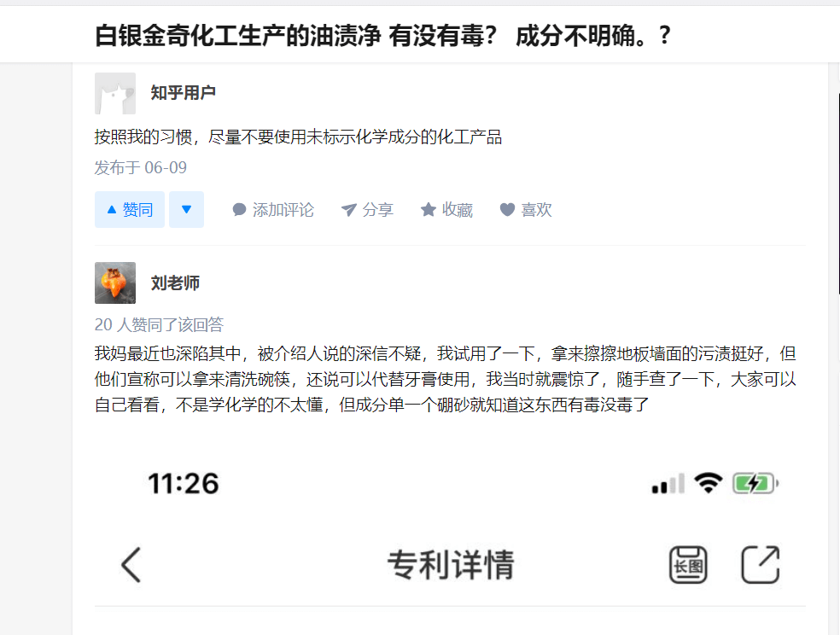This screenshot has width=840, height=635.
Task: Visit 刘老师 profile name link
Action: click(x=175, y=283)
